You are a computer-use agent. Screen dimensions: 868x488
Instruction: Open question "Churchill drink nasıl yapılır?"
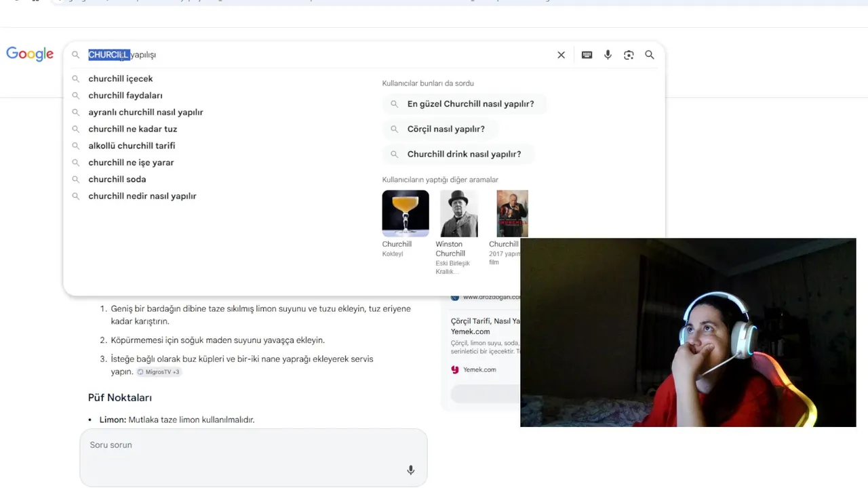[458, 154]
